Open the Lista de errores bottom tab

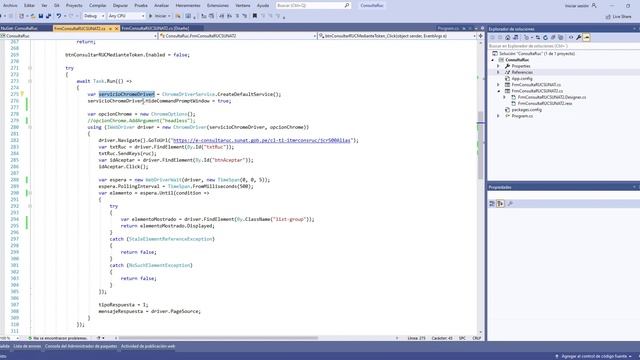27,346
